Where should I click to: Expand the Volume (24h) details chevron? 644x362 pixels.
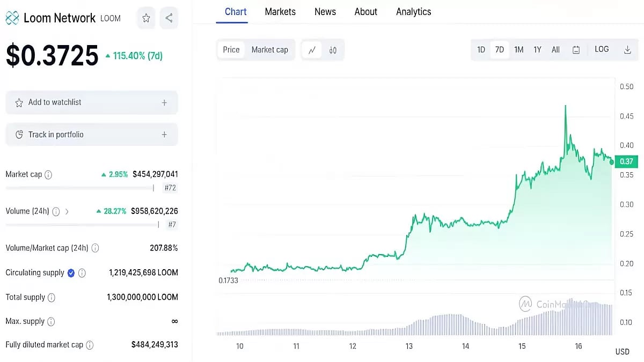point(67,211)
